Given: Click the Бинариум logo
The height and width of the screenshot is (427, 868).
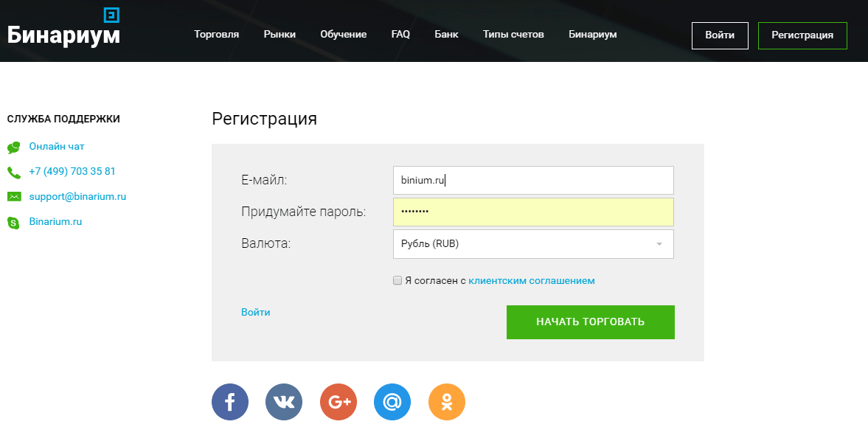Looking at the screenshot, I should tap(63, 28).
